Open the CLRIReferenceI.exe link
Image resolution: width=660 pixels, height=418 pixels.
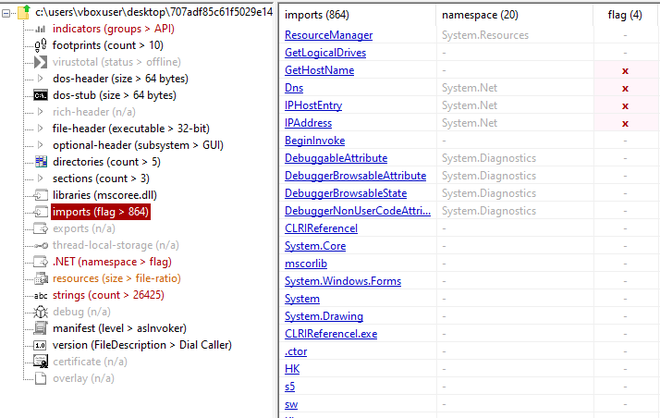[331, 334]
